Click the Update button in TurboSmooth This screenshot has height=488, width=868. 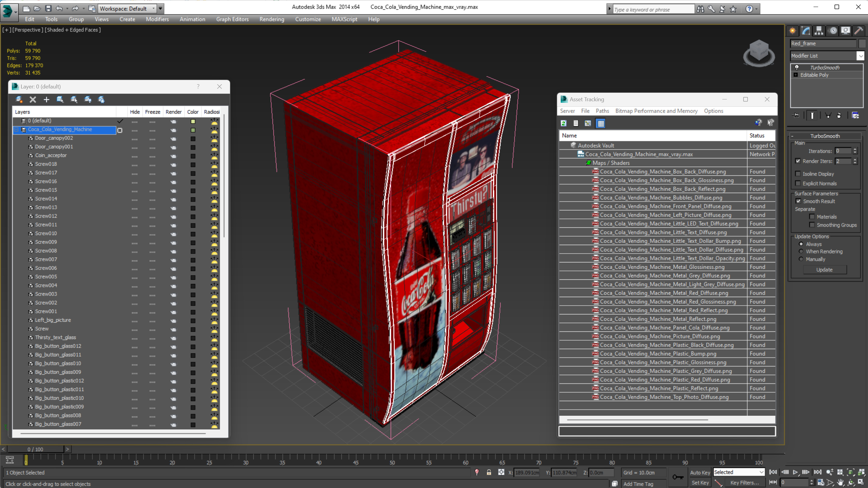coord(824,270)
